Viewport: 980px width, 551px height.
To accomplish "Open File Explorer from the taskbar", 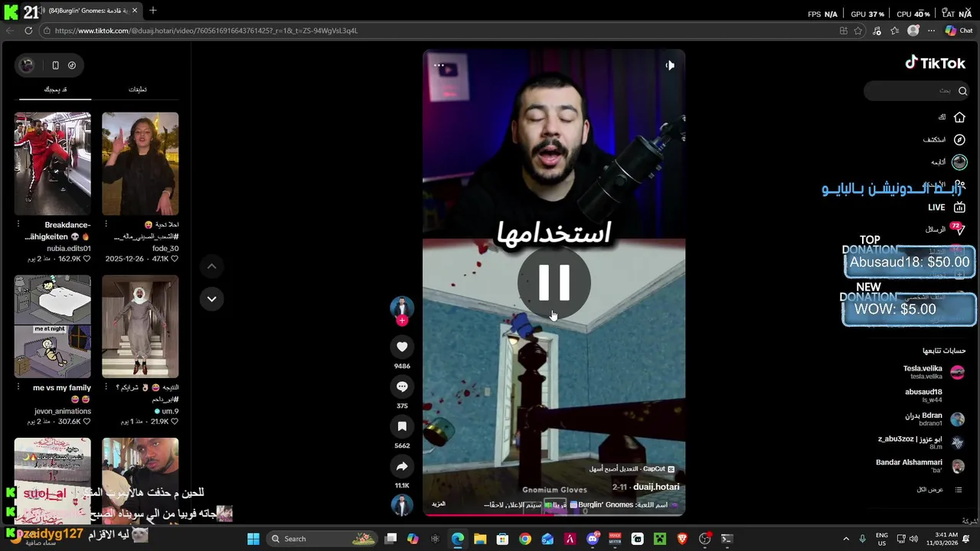I will [480, 539].
